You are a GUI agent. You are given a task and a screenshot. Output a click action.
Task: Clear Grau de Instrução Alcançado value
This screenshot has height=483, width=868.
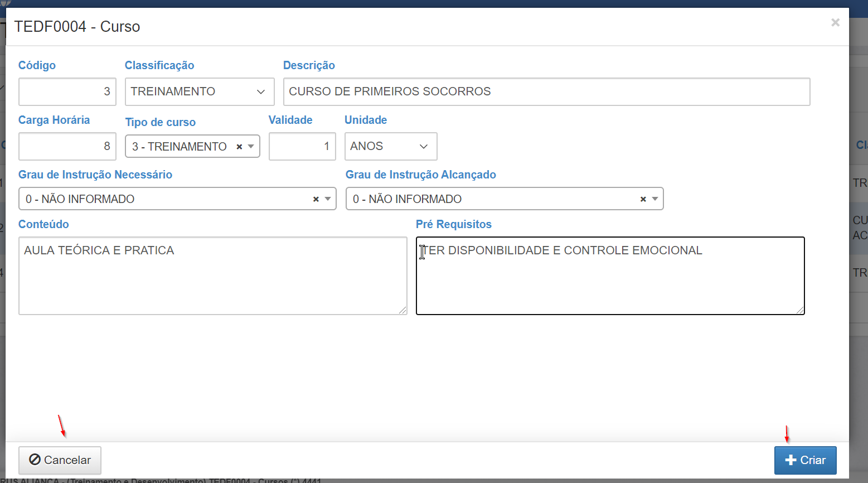(x=643, y=199)
